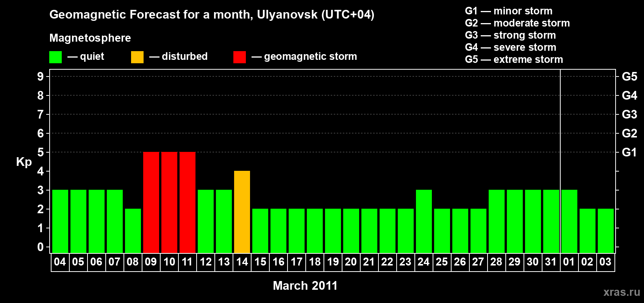Click the 'G5 — extreme storm' legend line
The height and width of the screenshot is (303, 644).
pyautogui.click(x=514, y=59)
